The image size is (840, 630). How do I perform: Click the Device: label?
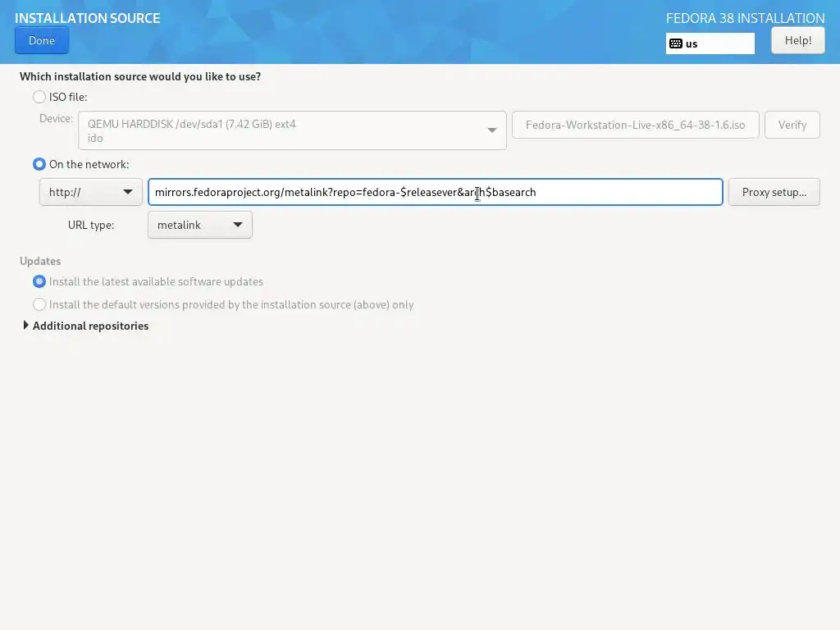56,118
